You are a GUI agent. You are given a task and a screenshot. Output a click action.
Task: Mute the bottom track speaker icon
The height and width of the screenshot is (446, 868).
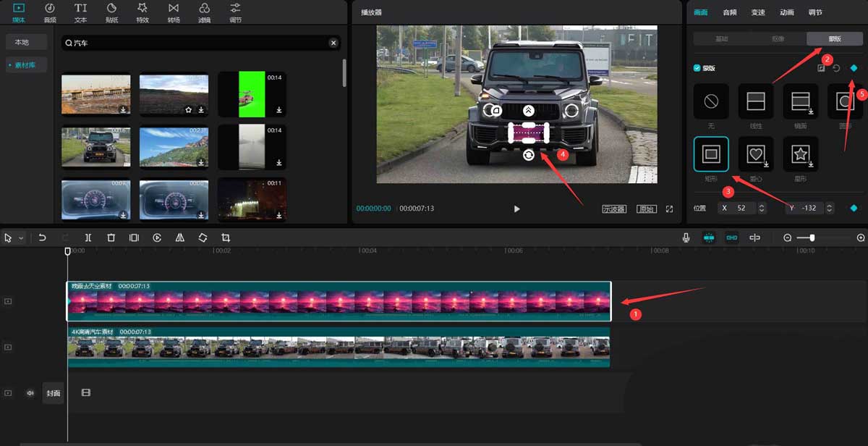click(x=30, y=393)
